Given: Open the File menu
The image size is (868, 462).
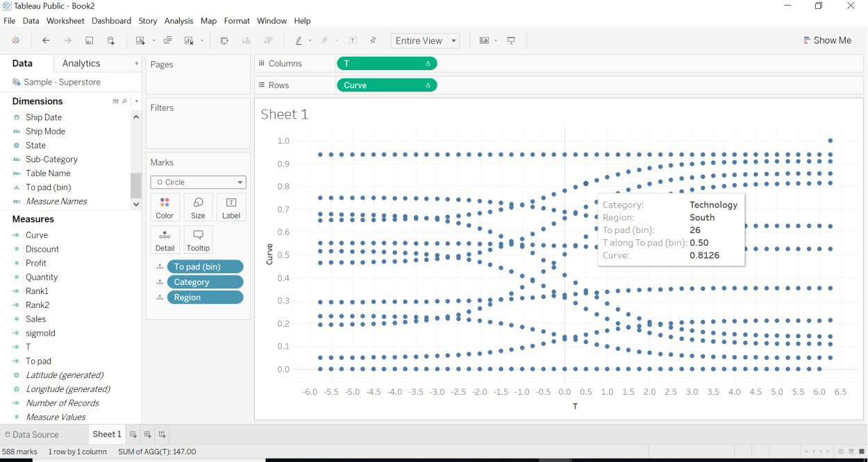Looking at the screenshot, I should [9, 21].
